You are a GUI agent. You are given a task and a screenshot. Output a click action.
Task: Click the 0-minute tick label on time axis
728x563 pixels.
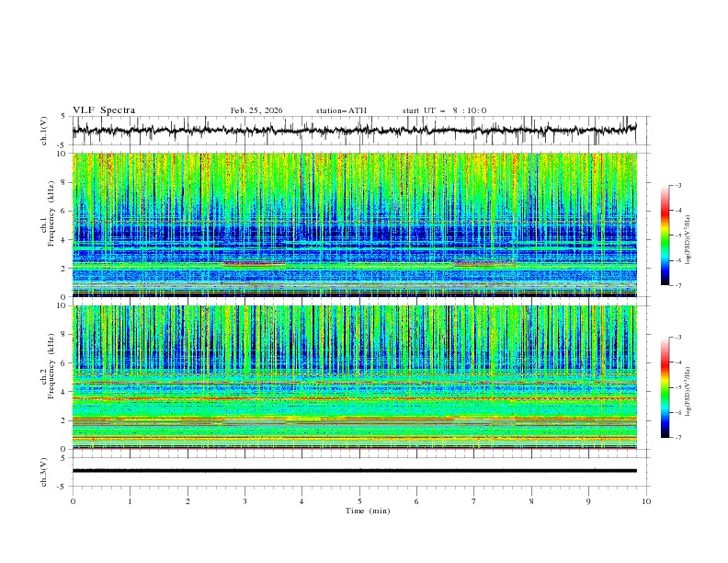73,501
